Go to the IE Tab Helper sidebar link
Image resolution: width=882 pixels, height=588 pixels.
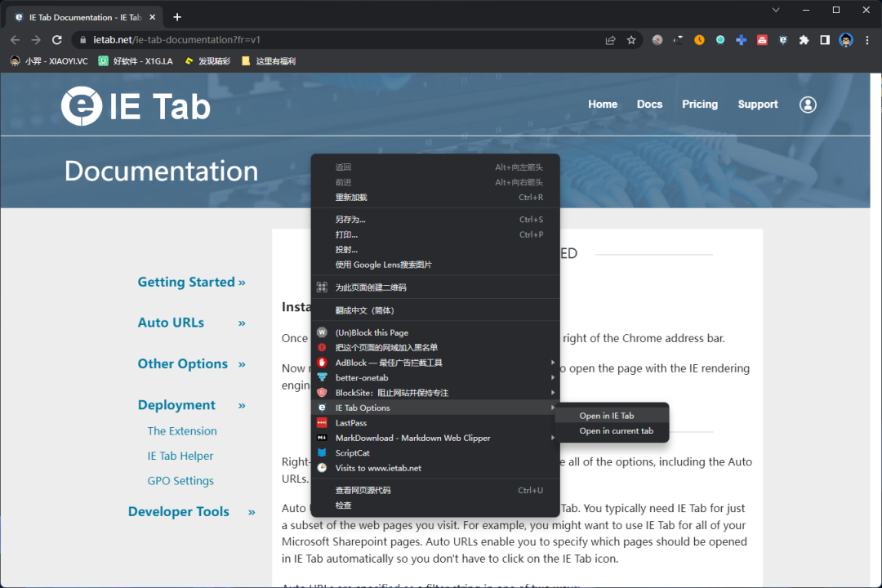tap(180, 456)
